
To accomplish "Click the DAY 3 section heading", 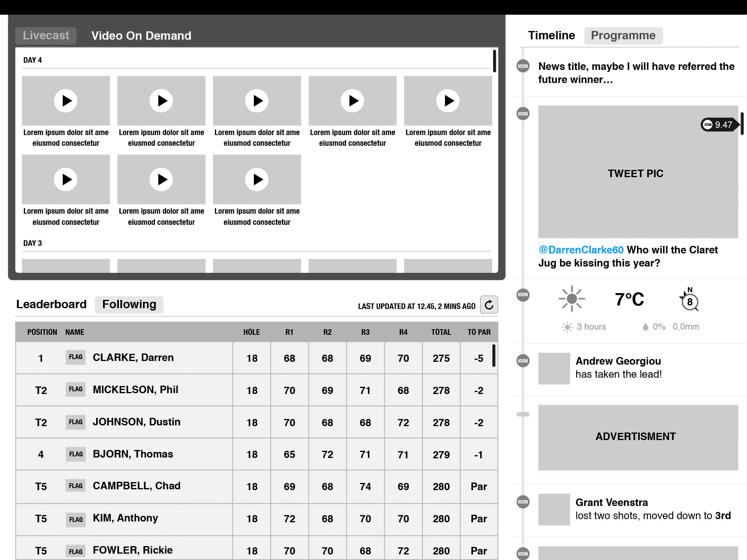I will click(33, 243).
